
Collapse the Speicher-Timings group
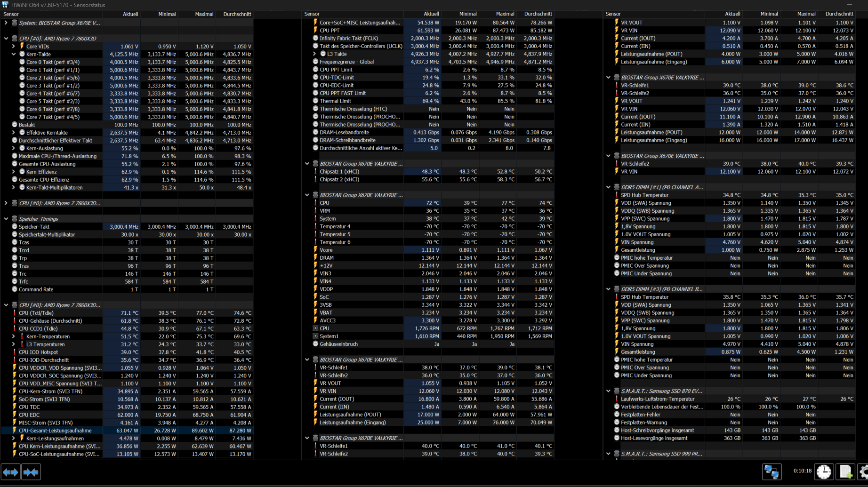tap(6, 219)
